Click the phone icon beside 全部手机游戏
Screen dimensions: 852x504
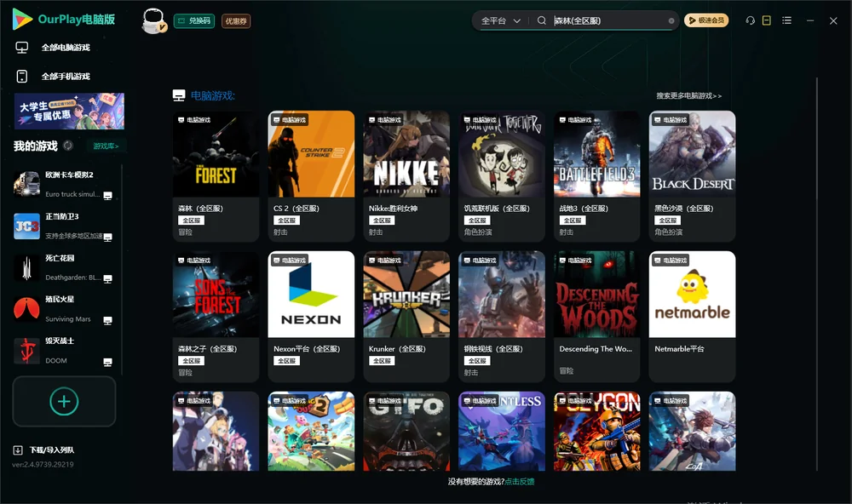pos(22,77)
